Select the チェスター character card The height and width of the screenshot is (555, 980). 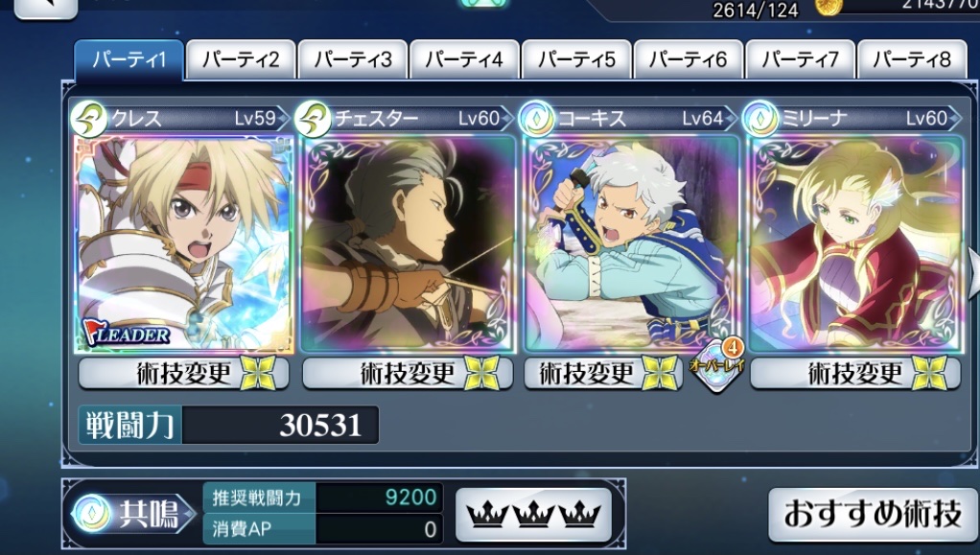408,243
